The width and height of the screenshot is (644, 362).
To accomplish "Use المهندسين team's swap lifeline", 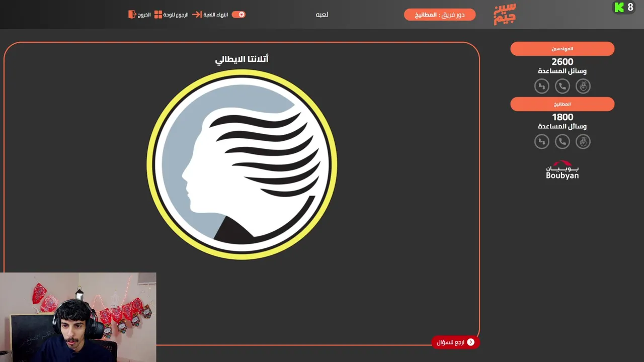I will coord(542,86).
